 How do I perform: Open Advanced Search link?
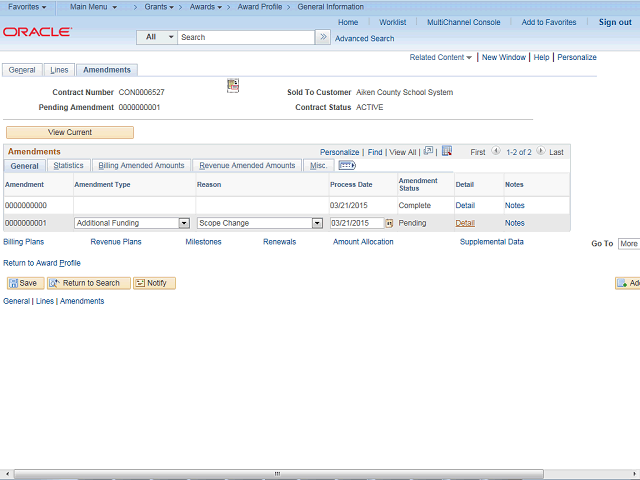click(x=364, y=38)
